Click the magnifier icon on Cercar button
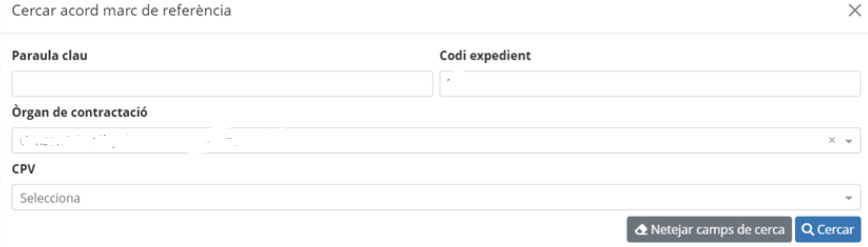Viewport: 868px width, 247px height. coord(807,230)
